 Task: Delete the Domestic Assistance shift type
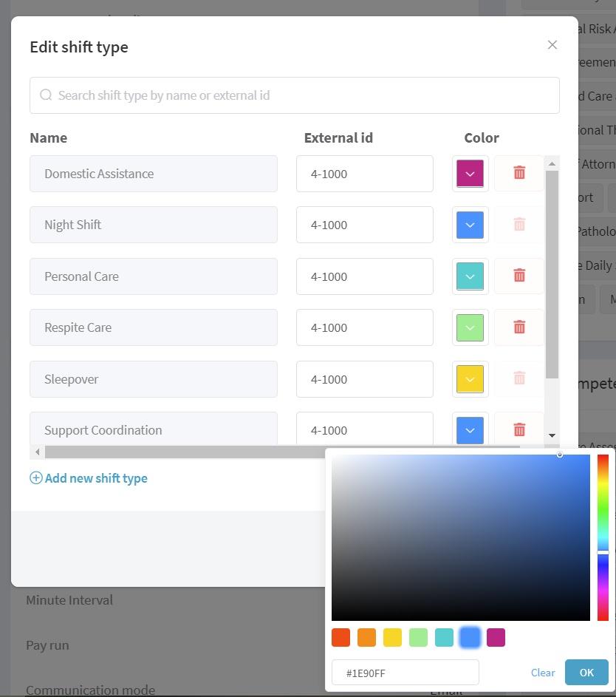pyautogui.click(x=519, y=174)
